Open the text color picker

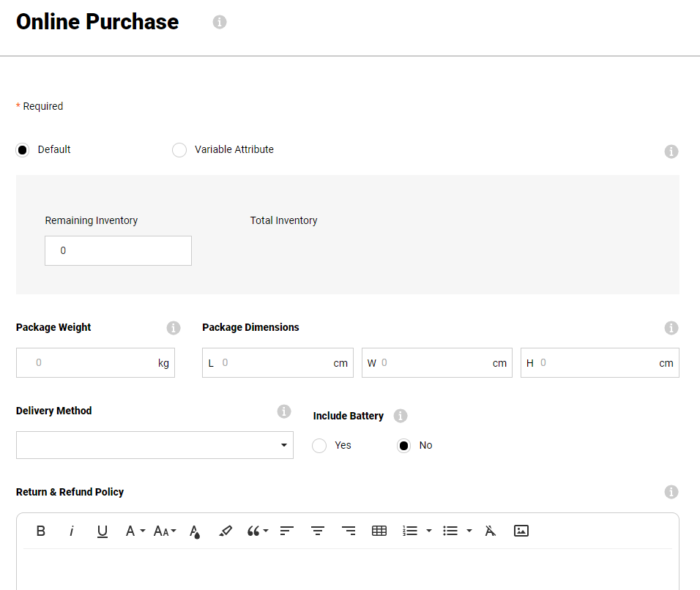click(195, 531)
